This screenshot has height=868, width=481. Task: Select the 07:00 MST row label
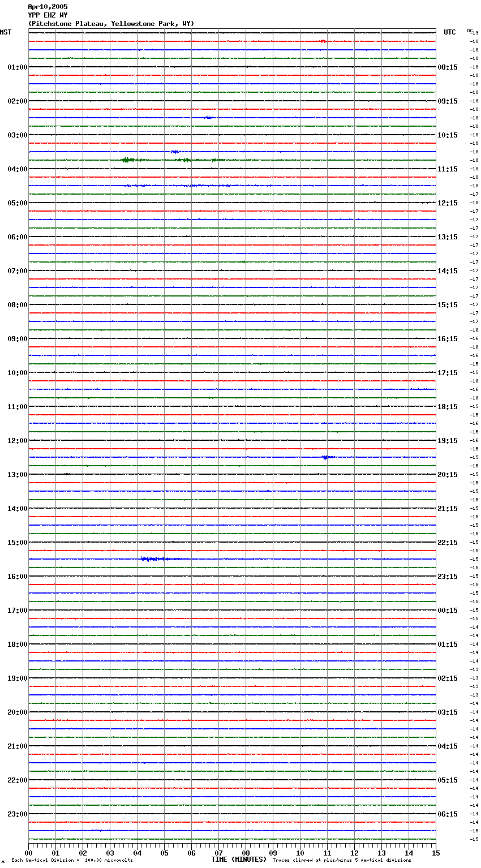[18, 271]
